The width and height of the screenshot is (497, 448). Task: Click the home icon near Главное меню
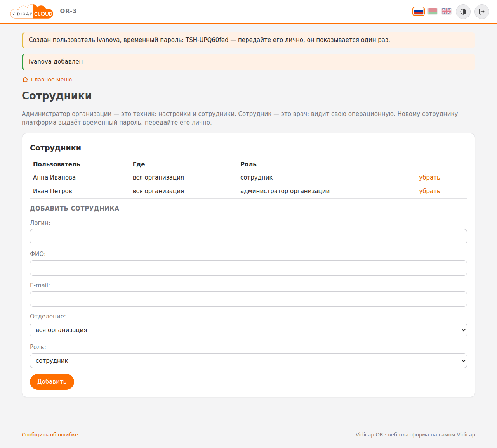(x=25, y=80)
